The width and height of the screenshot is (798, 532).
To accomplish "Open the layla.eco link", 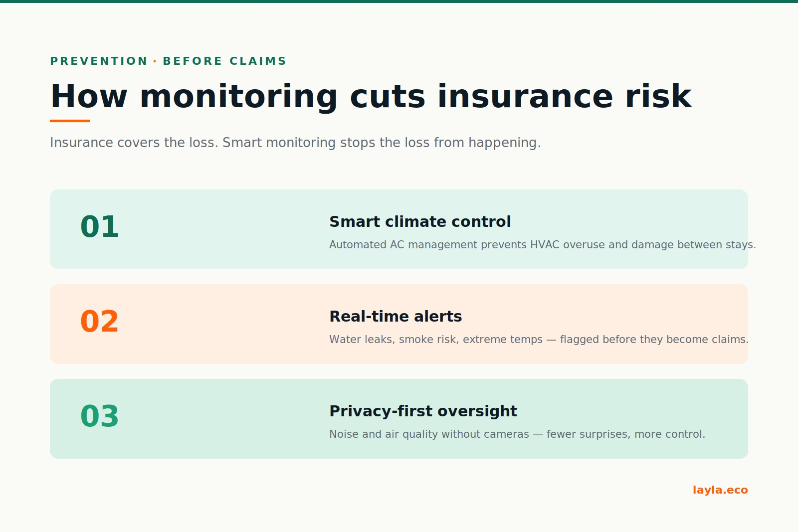I will coord(720,490).
